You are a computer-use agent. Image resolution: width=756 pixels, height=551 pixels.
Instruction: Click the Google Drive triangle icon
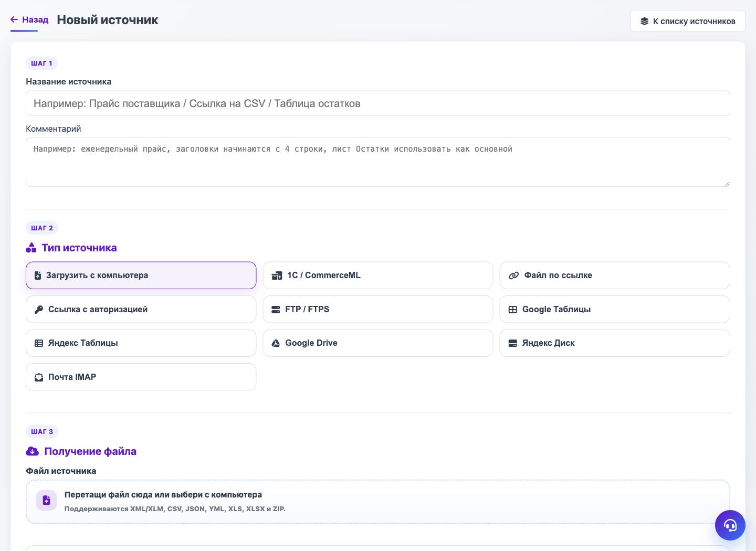click(276, 343)
